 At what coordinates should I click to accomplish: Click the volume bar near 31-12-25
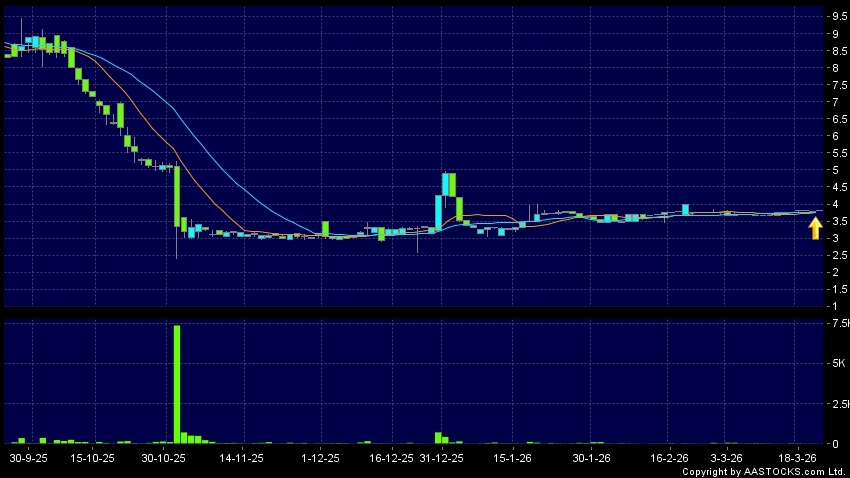click(439, 438)
